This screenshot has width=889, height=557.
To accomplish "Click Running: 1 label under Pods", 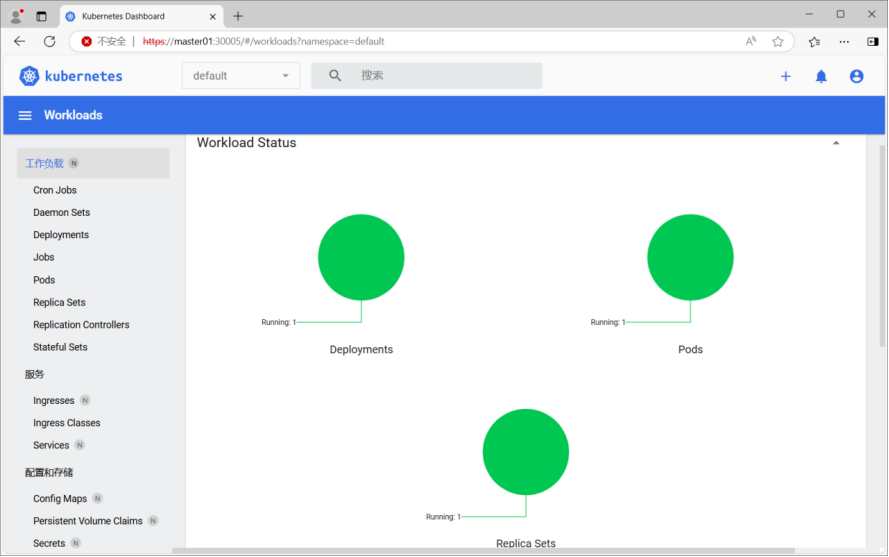I will [x=608, y=322].
